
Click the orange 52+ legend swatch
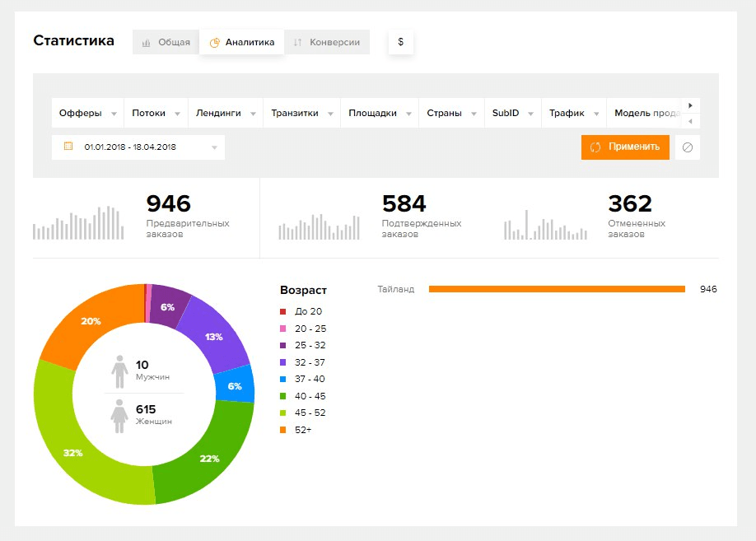click(283, 430)
